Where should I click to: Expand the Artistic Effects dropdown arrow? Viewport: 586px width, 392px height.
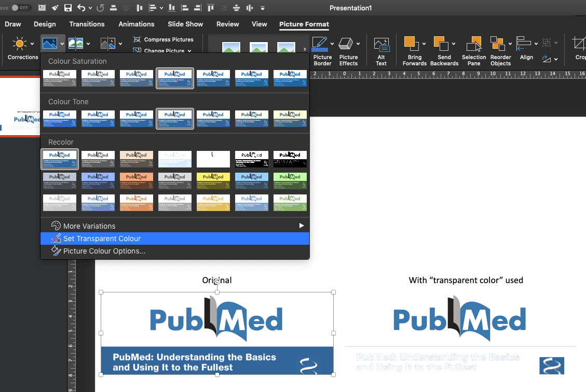[x=88, y=44]
